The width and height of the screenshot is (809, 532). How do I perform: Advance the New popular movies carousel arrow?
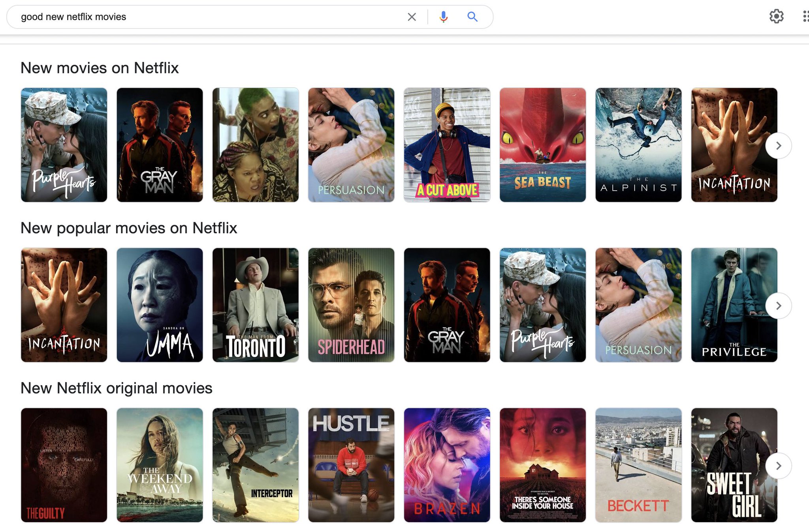tap(778, 305)
